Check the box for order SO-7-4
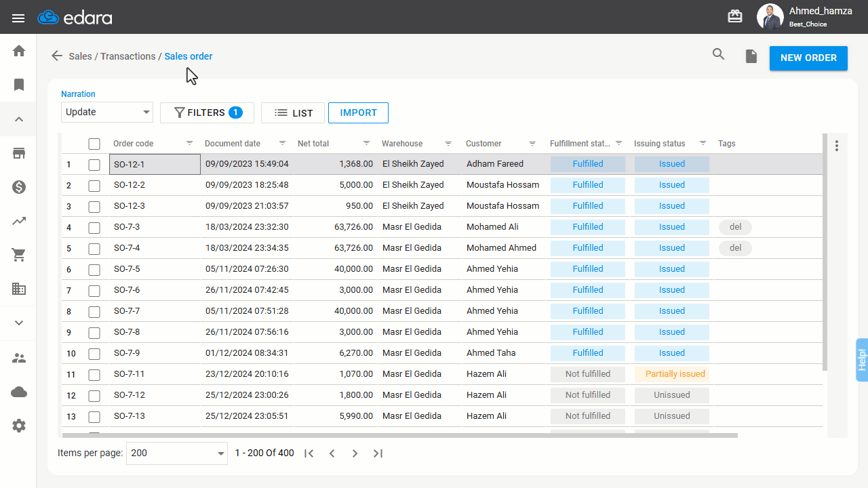The image size is (868, 488). coord(94,249)
